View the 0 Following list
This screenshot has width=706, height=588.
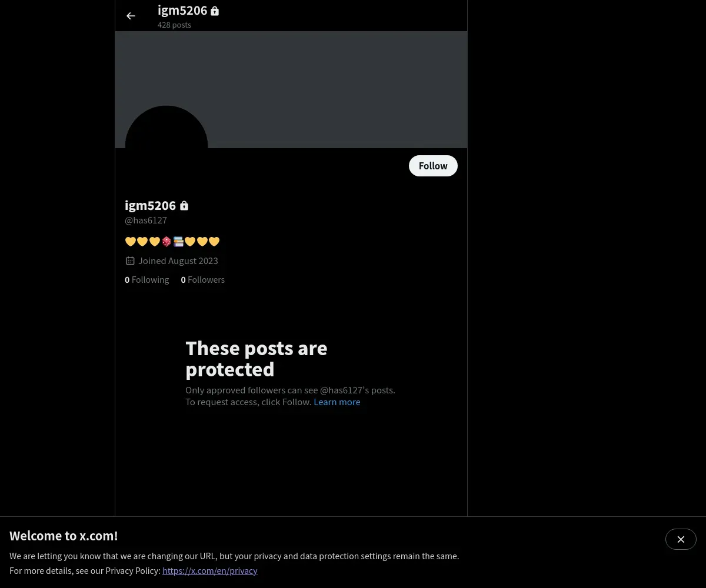[147, 280]
